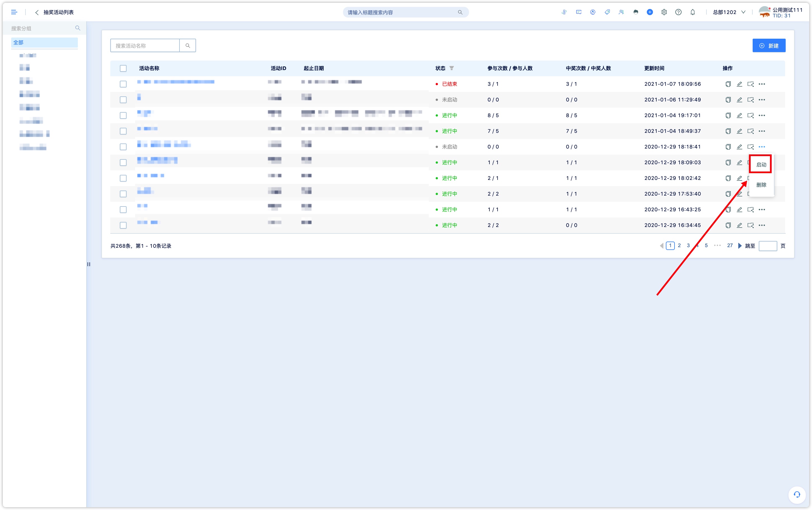Check the row updated 2021-01-04 18:49:37

click(123, 131)
